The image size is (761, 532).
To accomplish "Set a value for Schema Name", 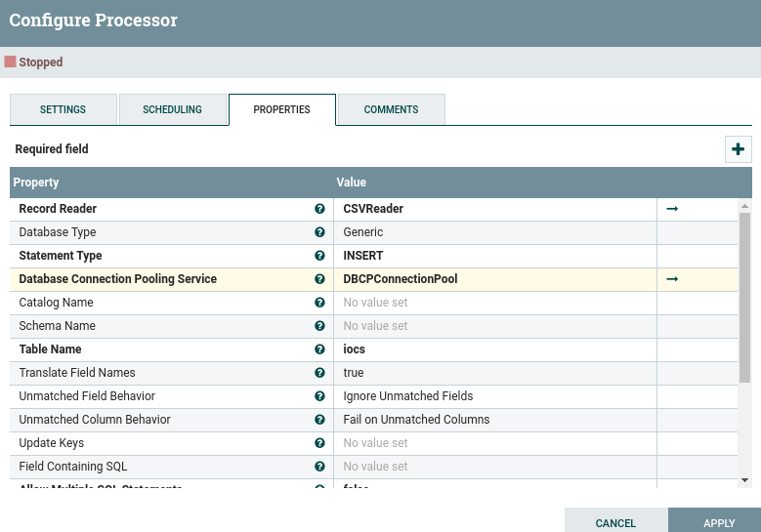I will point(495,326).
